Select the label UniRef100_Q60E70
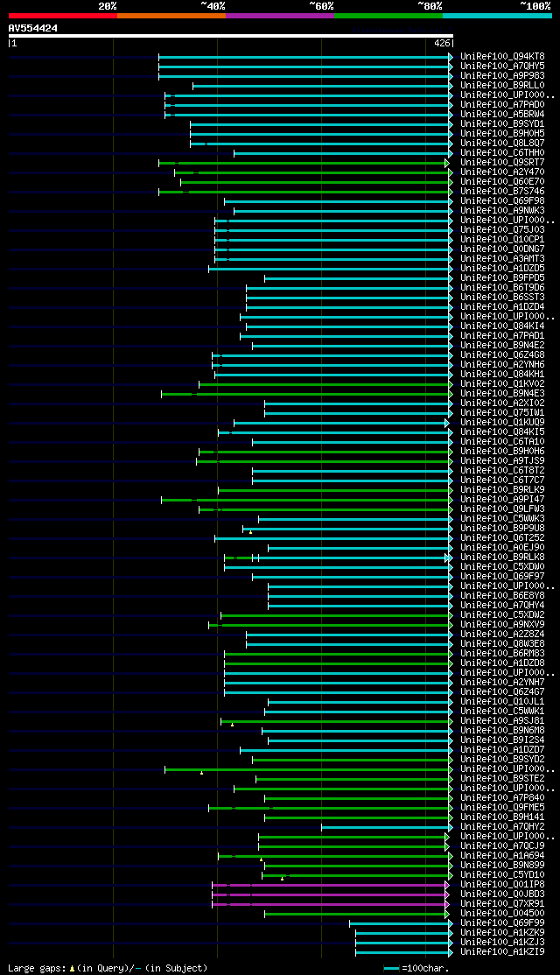 tap(502, 181)
